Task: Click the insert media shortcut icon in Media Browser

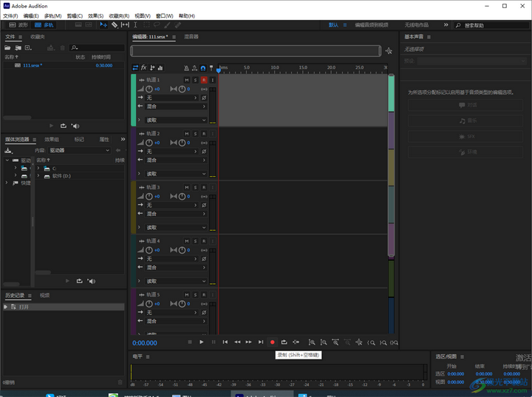Action: pyautogui.click(x=8, y=150)
